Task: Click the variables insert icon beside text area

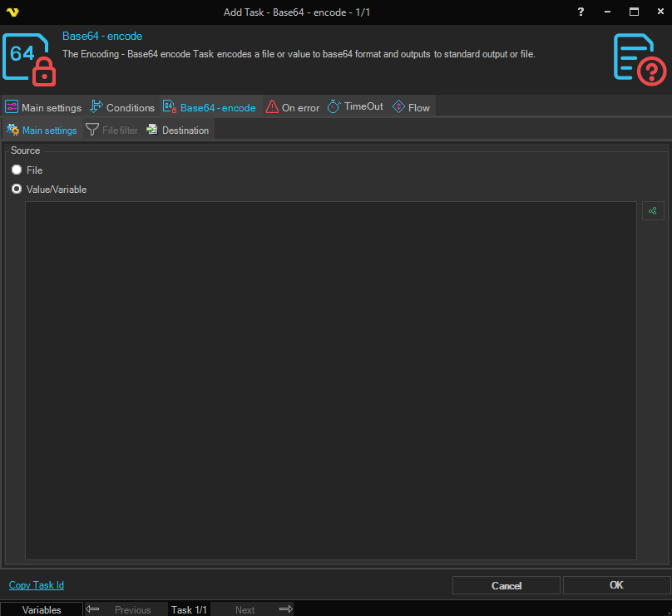Action: click(653, 211)
